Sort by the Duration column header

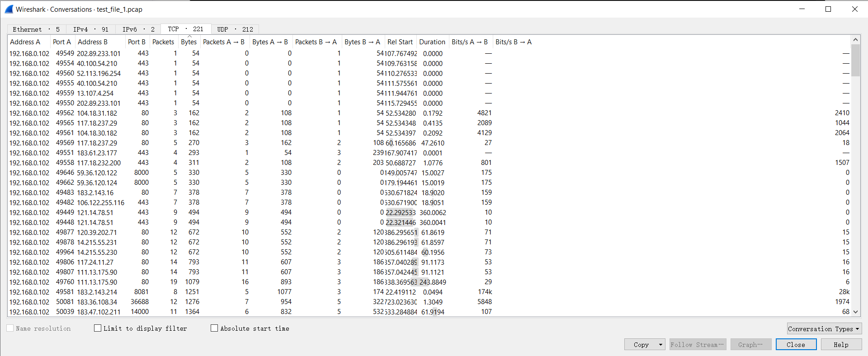pyautogui.click(x=433, y=42)
